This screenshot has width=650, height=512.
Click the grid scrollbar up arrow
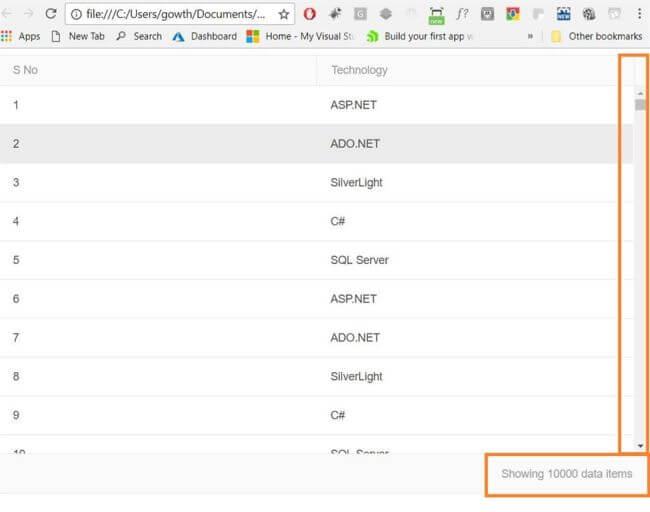pyautogui.click(x=640, y=92)
